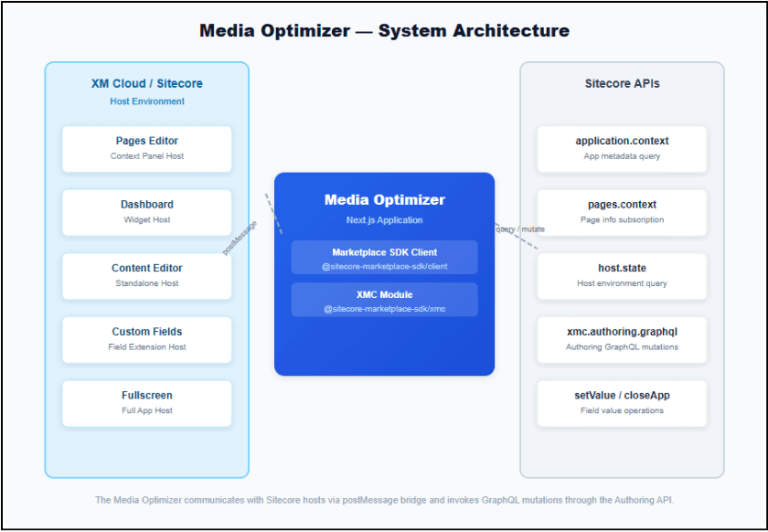
Task: Click the footer description about postMessage bridge
Action: (x=385, y=500)
